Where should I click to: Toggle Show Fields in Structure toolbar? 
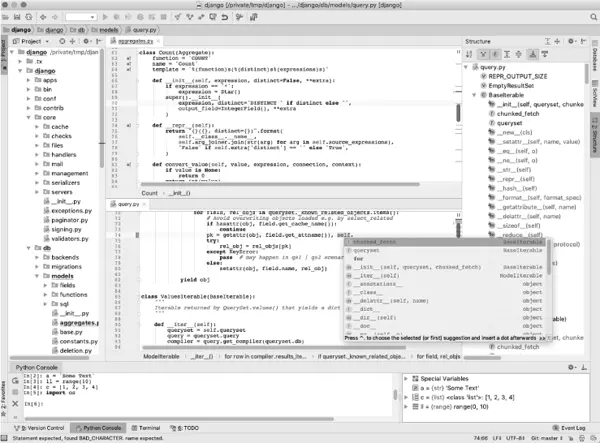pyautogui.click(x=495, y=54)
